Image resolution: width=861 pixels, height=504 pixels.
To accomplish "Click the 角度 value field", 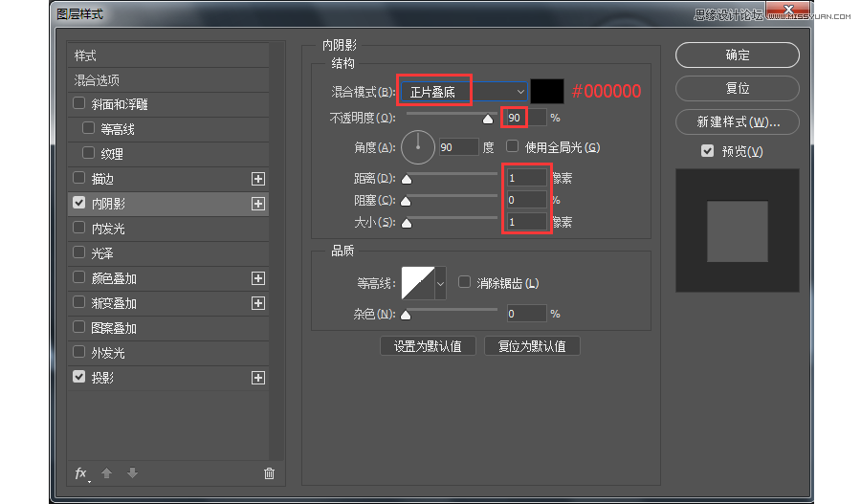I will [458, 147].
